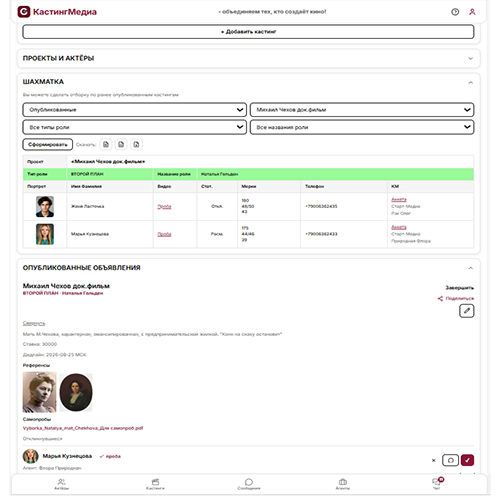Approve Марья Кузнецова with the checkmark button

[x=467, y=460]
